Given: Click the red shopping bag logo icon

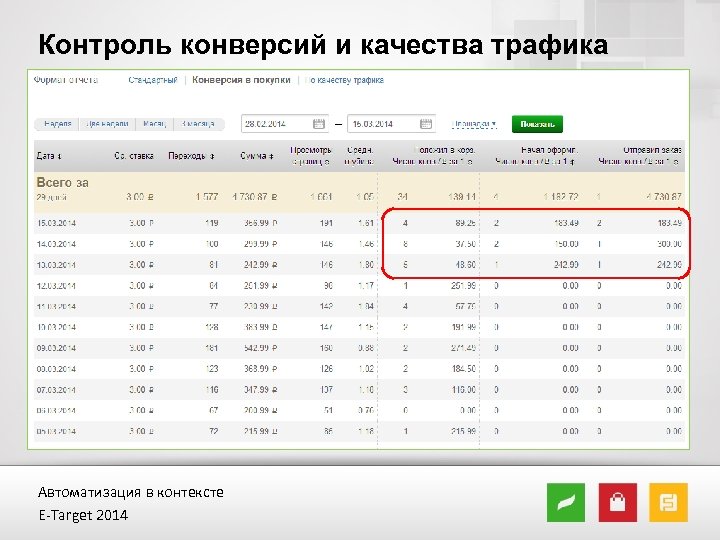Looking at the screenshot, I should click(x=618, y=502).
